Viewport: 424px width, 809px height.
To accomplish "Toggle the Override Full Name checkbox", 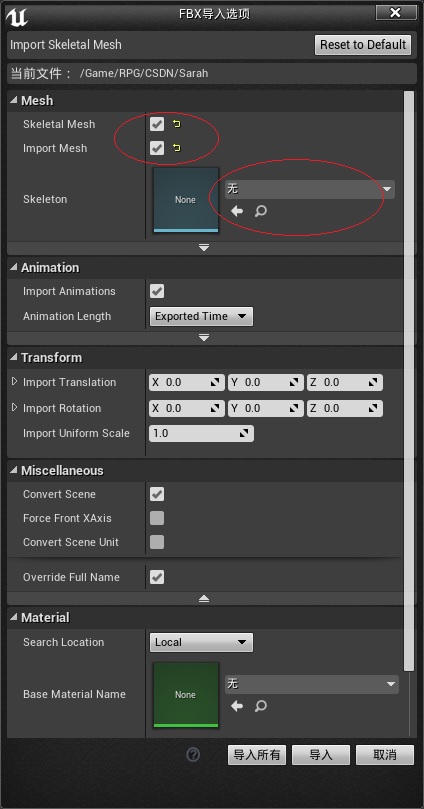I will point(157,577).
